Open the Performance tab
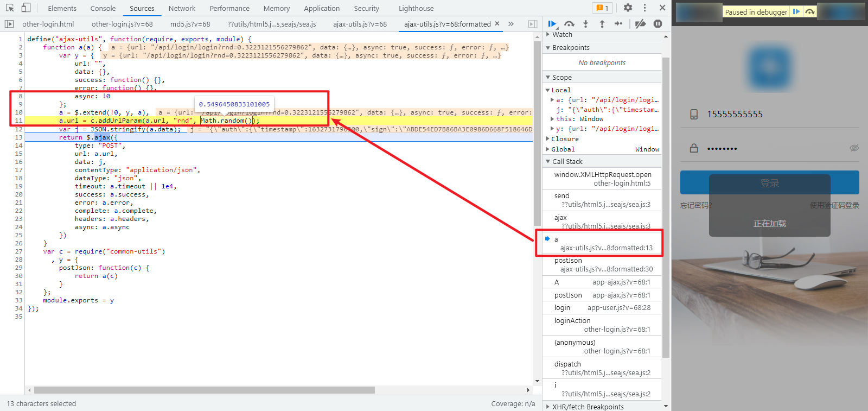The image size is (868, 411). tap(229, 8)
